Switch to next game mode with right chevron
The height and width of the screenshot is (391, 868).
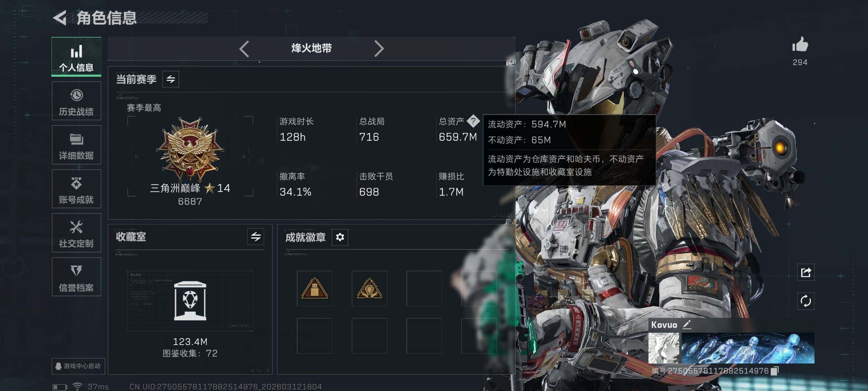379,49
